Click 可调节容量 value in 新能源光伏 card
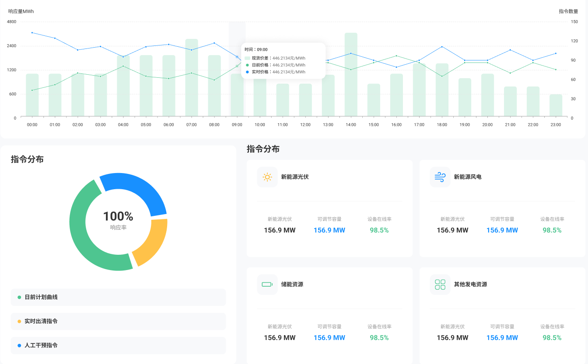The height and width of the screenshot is (364, 588). pyautogui.click(x=329, y=230)
